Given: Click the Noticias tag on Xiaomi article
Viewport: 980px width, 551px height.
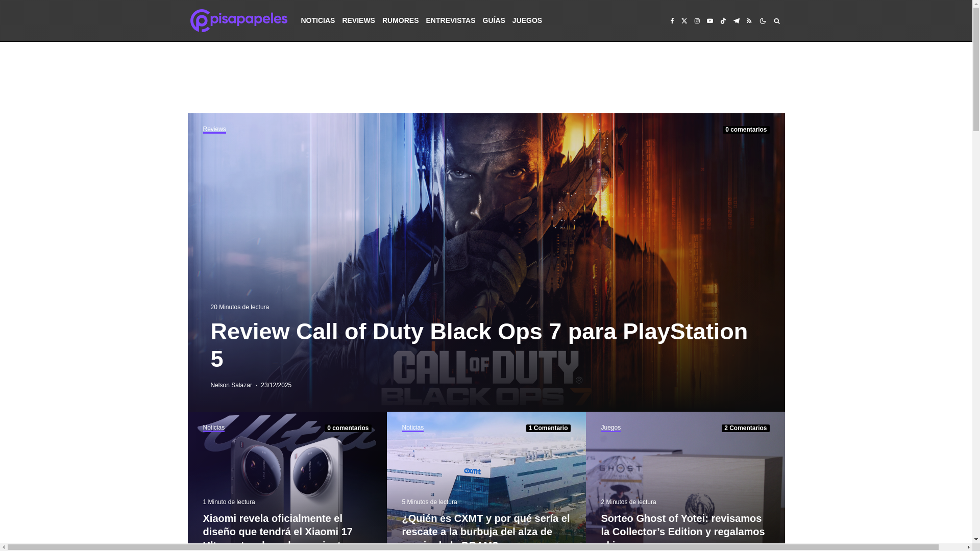Looking at the screenshot, I should coord(214,428).
